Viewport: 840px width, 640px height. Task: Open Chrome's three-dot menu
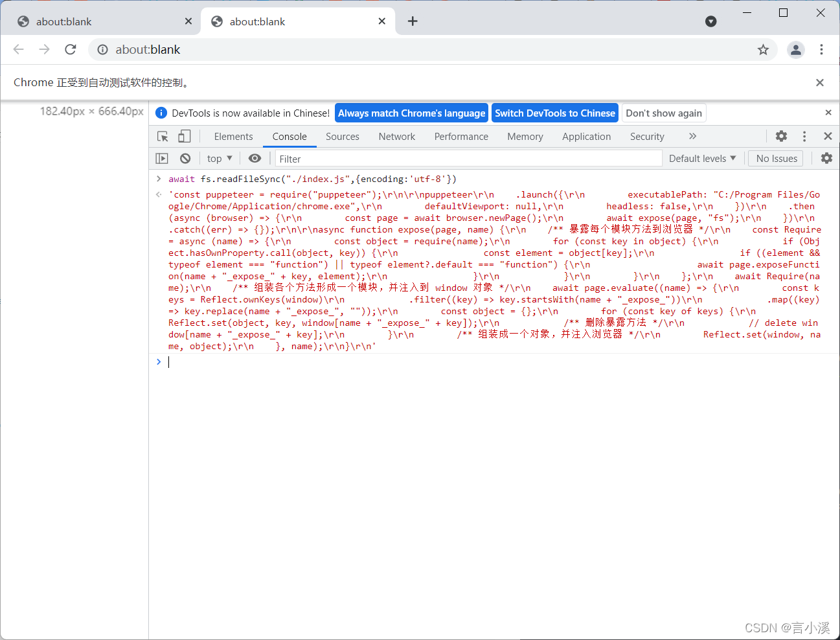pos(821,49)
